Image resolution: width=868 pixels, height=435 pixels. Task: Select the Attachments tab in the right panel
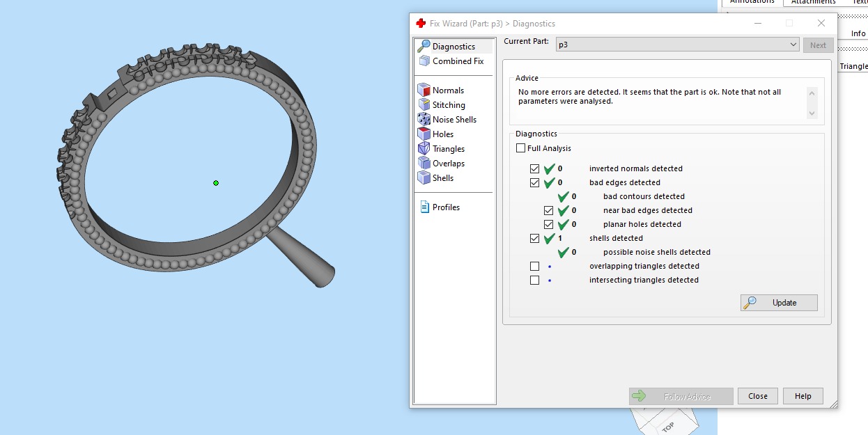813,2
